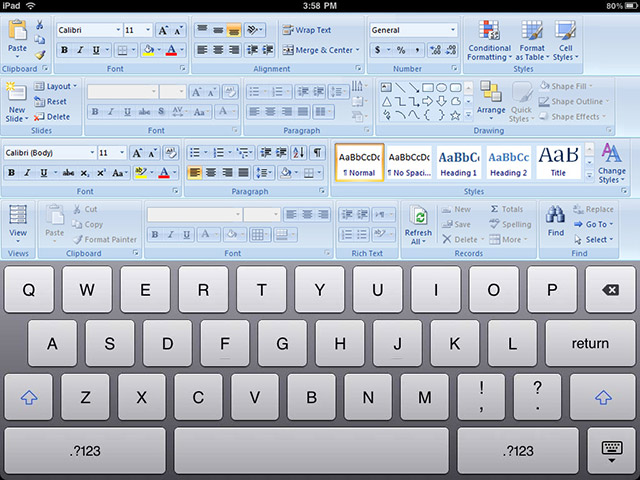Screen dimensions: 640x480
Task: Add a slide with New Slide
Action: pyautogui.click(x=16, y=100)
